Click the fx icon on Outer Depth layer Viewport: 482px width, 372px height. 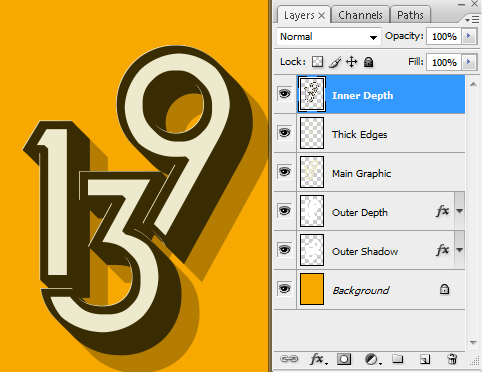pos(442,211)
